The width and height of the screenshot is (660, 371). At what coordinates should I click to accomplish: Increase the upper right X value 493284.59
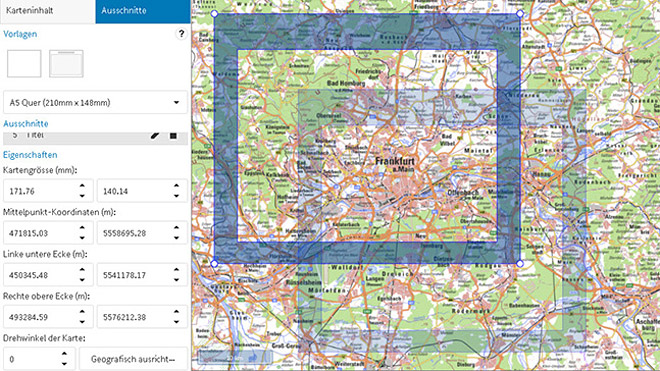pos(82,312)
